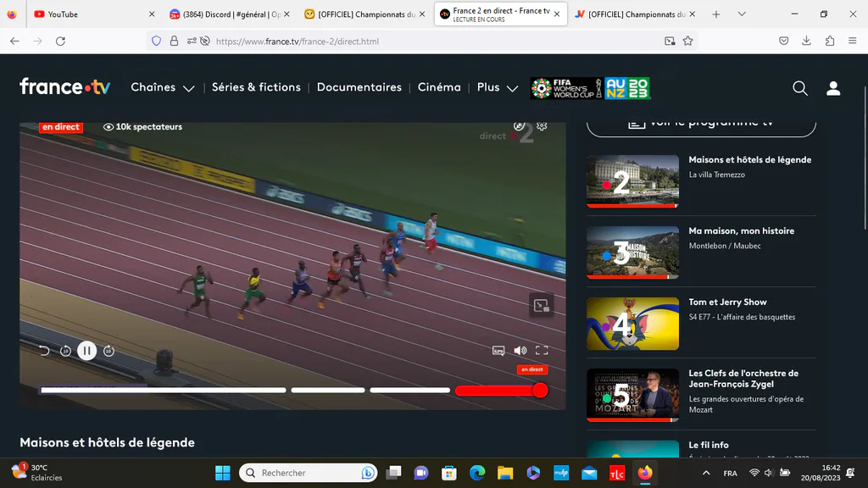Reload the current page
This screenshot has height=488, width=868.
(60, 41)
